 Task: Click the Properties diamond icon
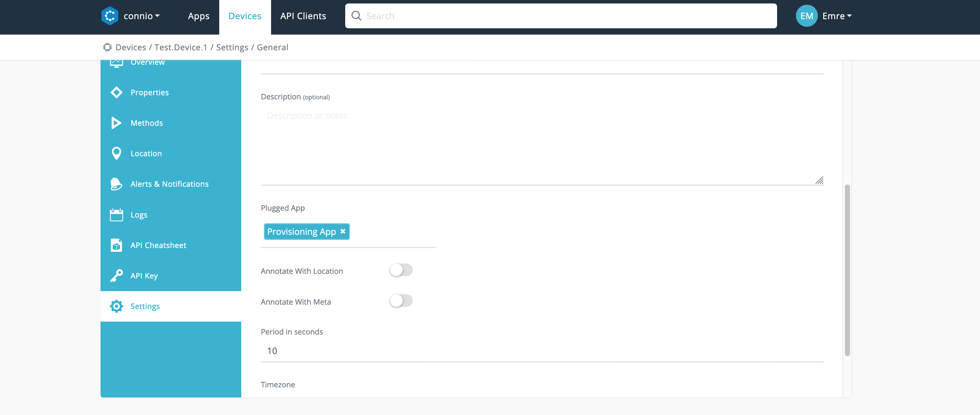117,92
